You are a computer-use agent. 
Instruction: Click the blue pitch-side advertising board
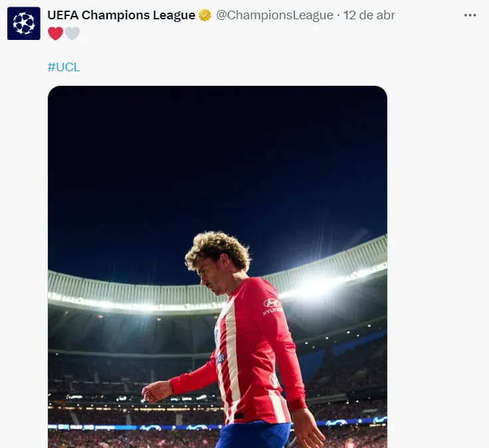tap(133, 426)
